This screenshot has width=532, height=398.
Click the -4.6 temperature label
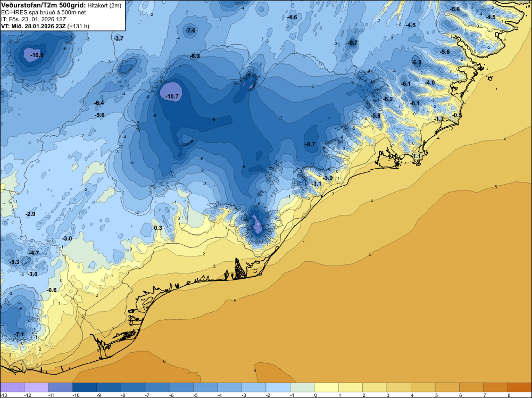(x=292, y=17)
